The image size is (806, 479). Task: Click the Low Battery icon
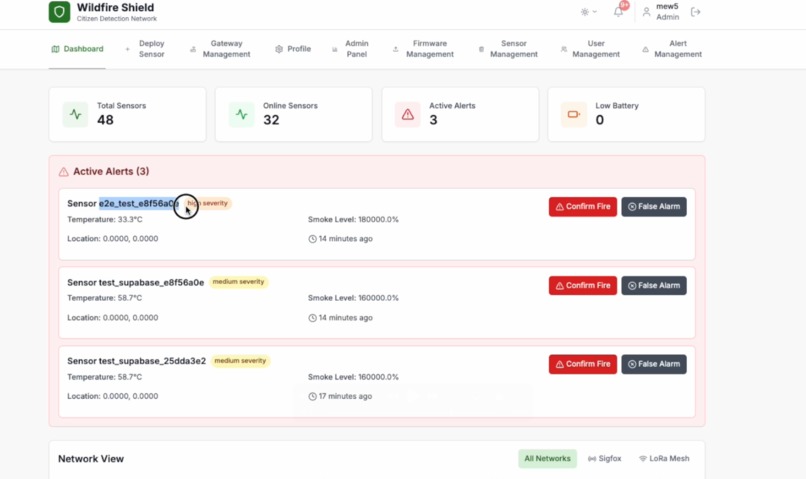point(574,114)
